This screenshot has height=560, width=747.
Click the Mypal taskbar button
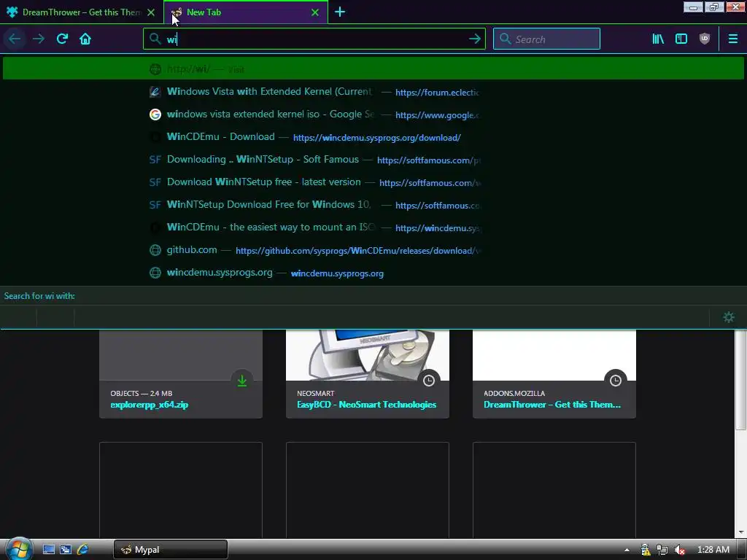pos(171,550)
